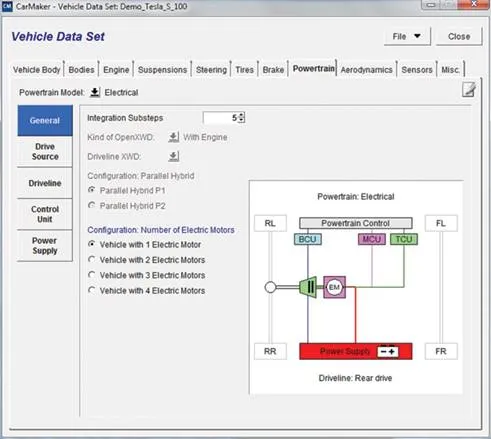Click the 'Vehicle Data Set' heading

point(58,36)
